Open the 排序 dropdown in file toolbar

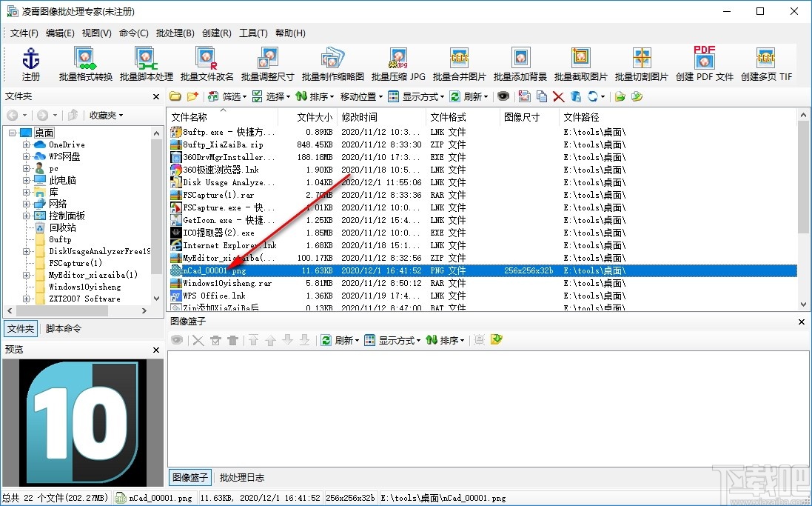click(315, 96)
